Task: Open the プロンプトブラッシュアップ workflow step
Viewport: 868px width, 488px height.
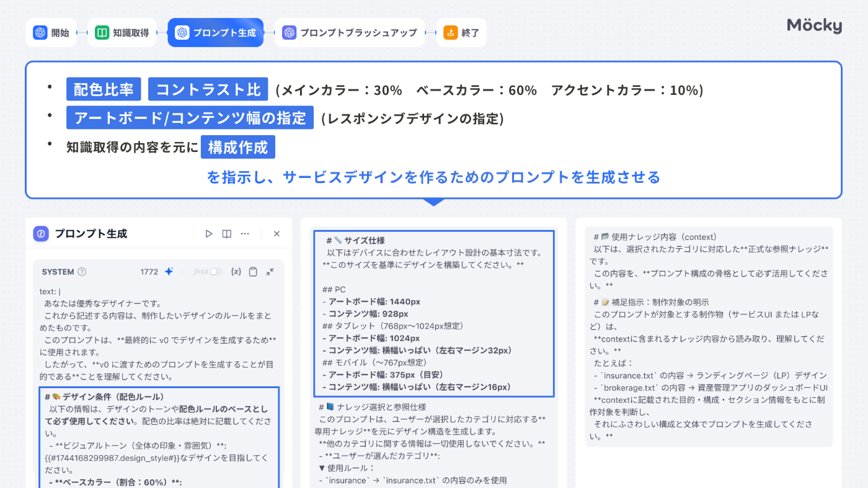Action: (350, 33)
